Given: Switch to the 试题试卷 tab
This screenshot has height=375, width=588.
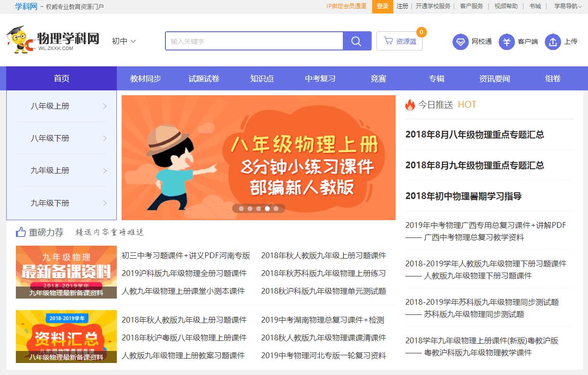Looking at the screenshot, I should [x=204, y=78].
